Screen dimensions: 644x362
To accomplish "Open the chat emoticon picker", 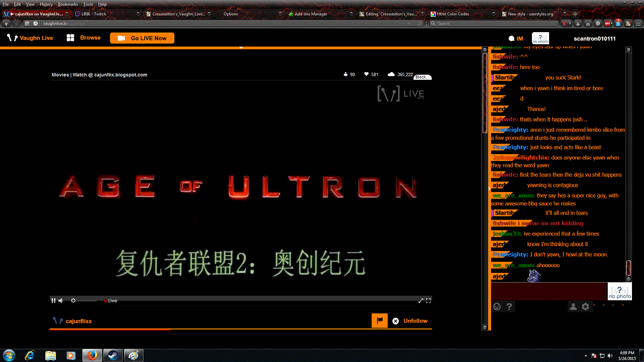I will tap(497, 306).
